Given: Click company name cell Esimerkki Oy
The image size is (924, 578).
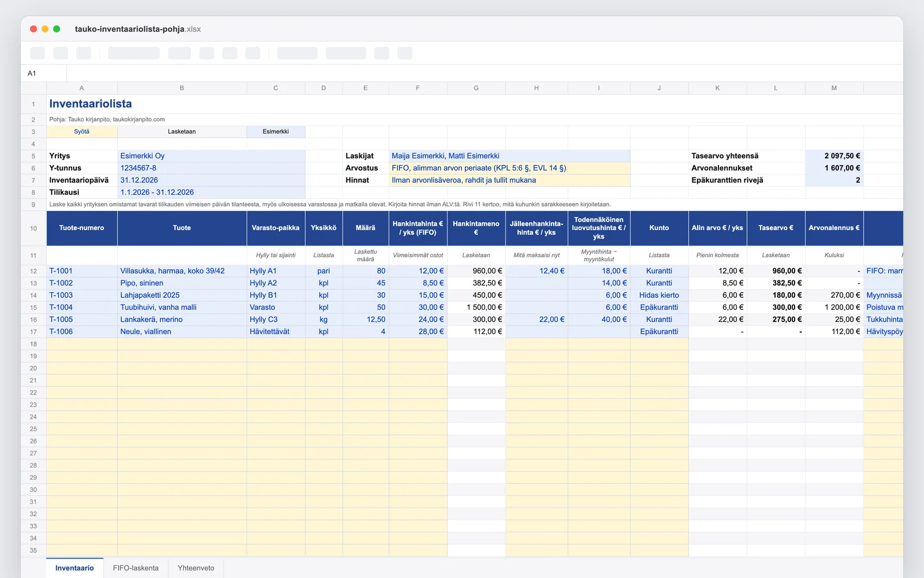Looking at the screenshot, I should point(211,156).
